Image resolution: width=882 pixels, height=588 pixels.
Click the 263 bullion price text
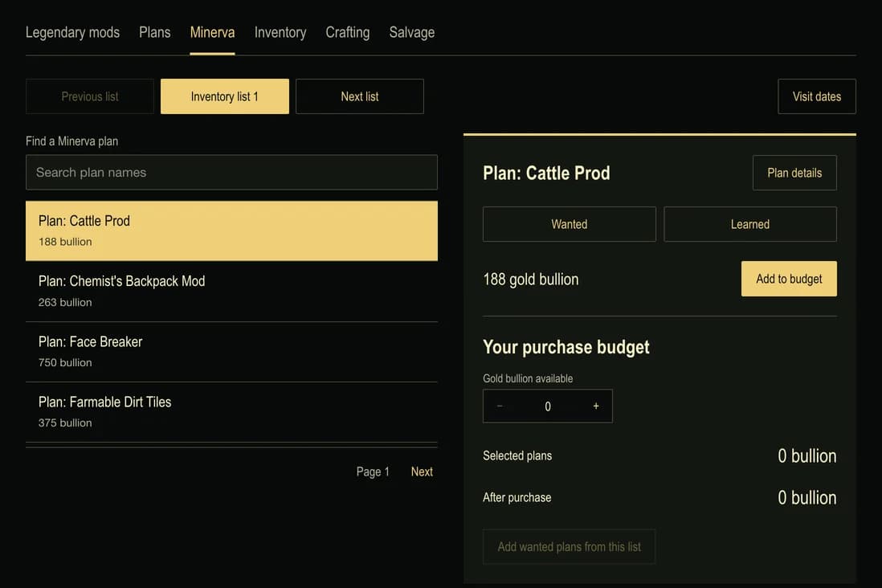point(65,302)
